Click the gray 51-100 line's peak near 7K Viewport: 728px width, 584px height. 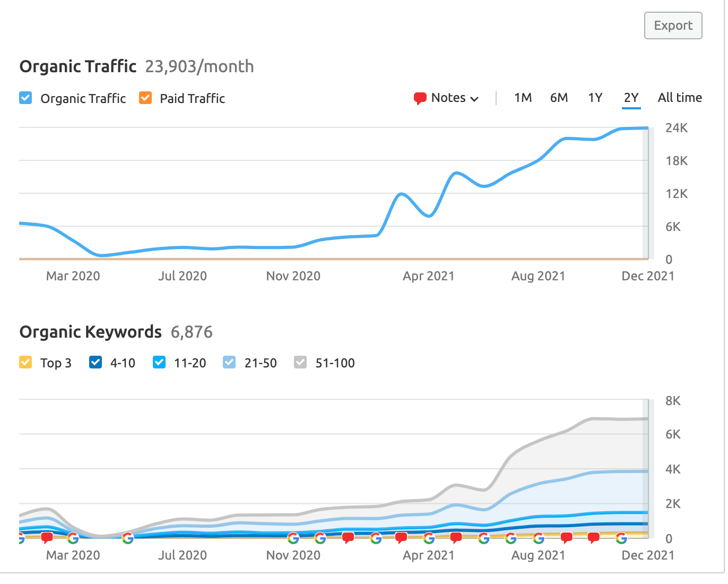click(x=594, y=419)
